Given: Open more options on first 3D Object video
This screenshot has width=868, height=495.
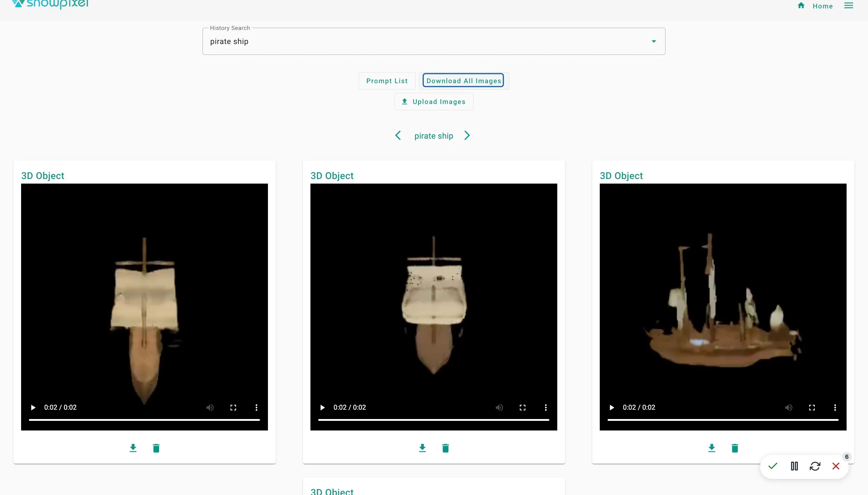Looking at the screenshot, I should pos(256,407).
